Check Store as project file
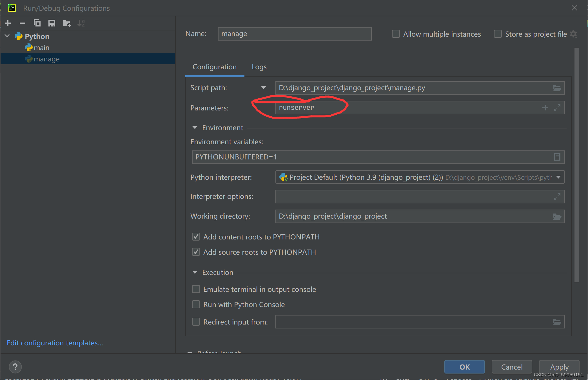This screenshot has width=588, height=380. pos(498,34)
